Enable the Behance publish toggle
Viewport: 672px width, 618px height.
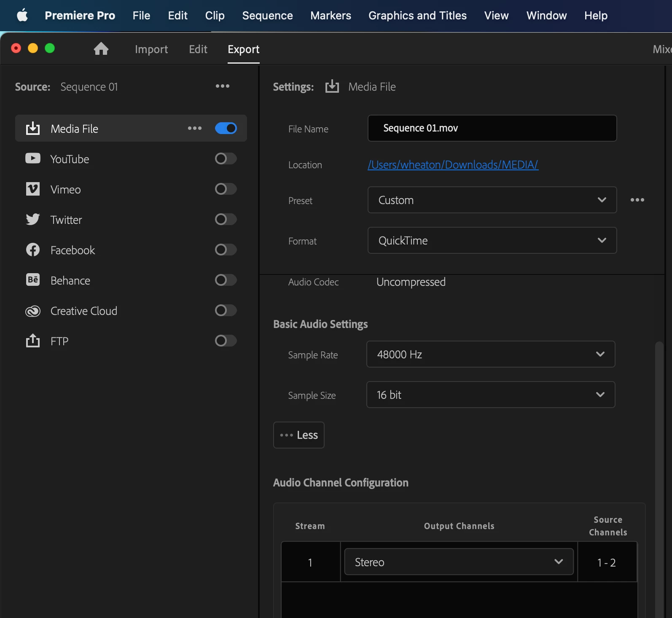(x=226, y=280)
